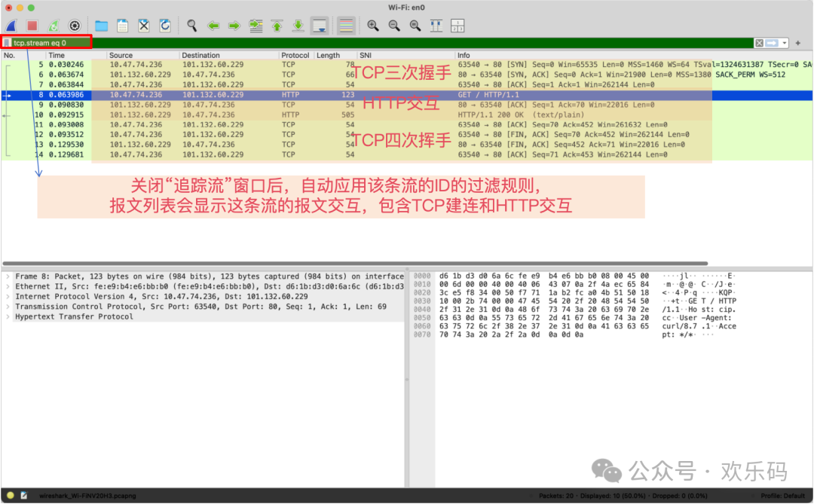Screen dimensions: 814x504
Task: Save this capture file
Action: (123, 26)
